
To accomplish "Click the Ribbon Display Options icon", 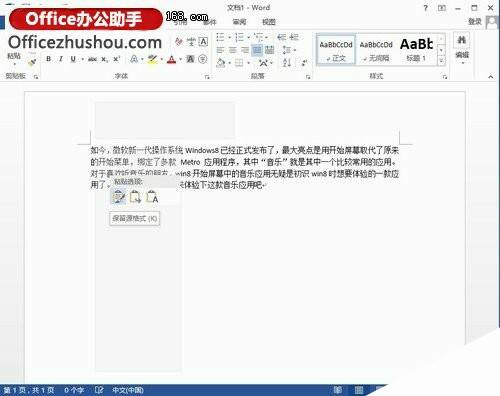I will click(x=442, y=8).
